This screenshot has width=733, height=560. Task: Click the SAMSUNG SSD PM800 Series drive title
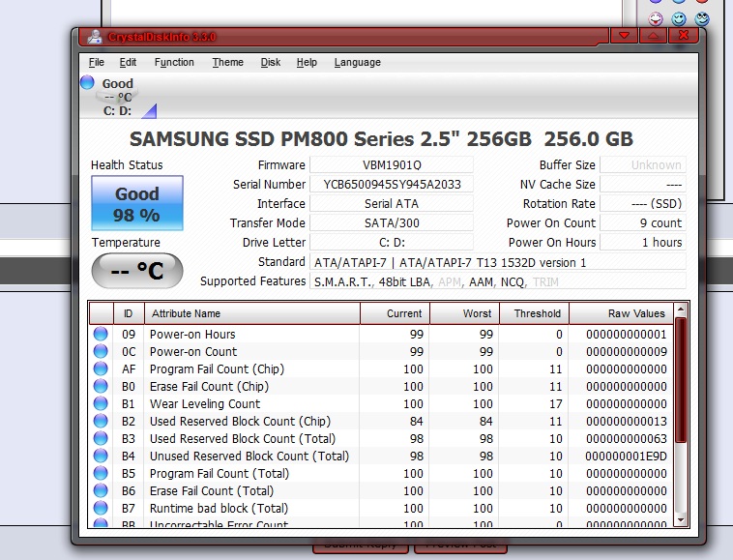[x=381, y=139]
